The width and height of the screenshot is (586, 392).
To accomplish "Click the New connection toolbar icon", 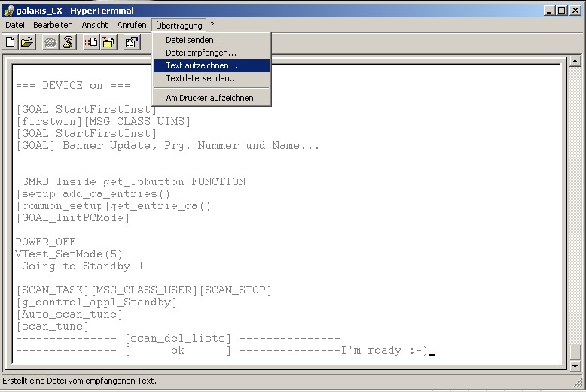I will coord(11,42).
